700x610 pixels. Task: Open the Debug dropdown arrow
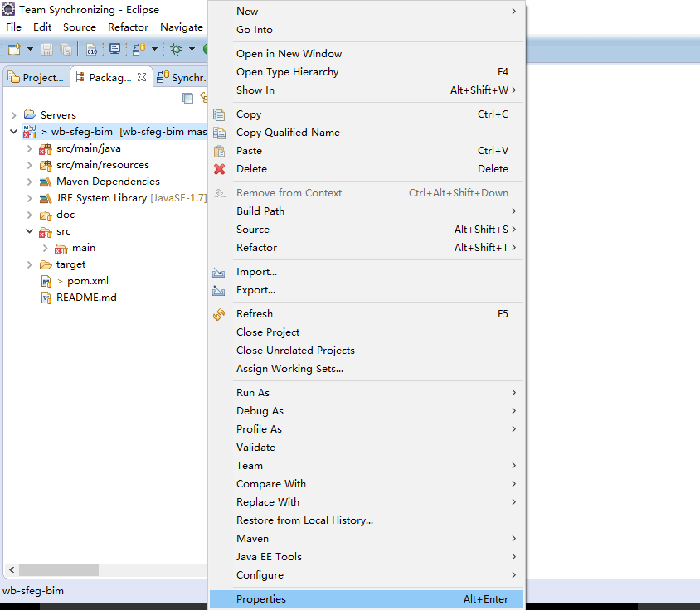tap(192, 50)
